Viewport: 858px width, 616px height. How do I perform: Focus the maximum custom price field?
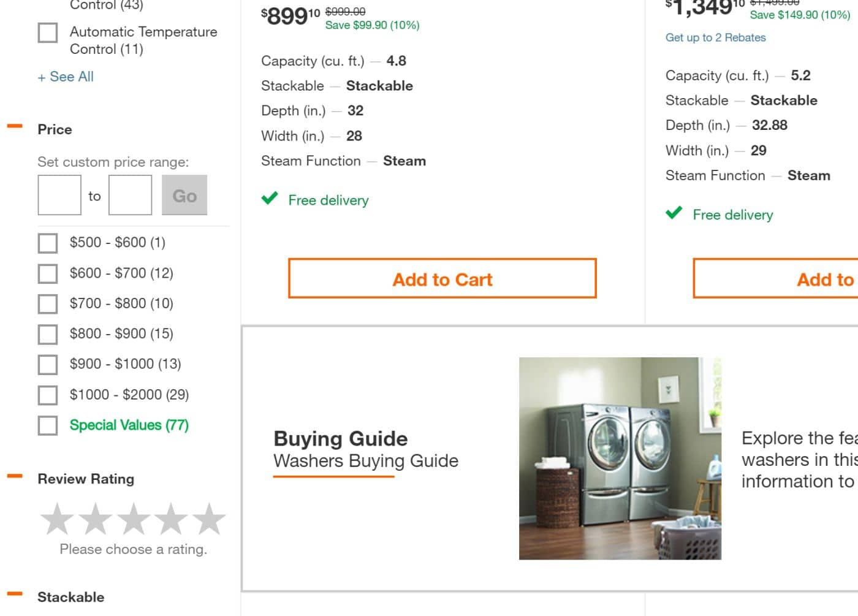pyautogui.click(x=130, y=196)
